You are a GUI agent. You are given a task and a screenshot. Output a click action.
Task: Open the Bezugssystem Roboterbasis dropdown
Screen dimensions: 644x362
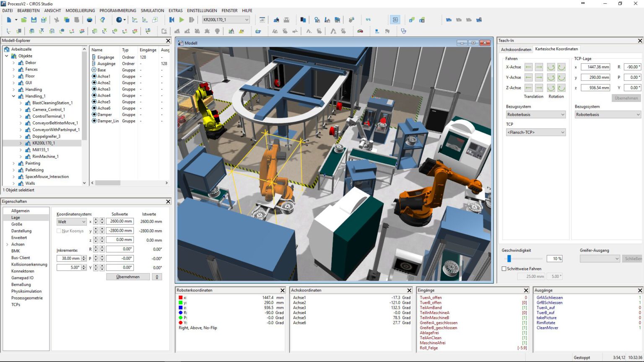(535, 114)
